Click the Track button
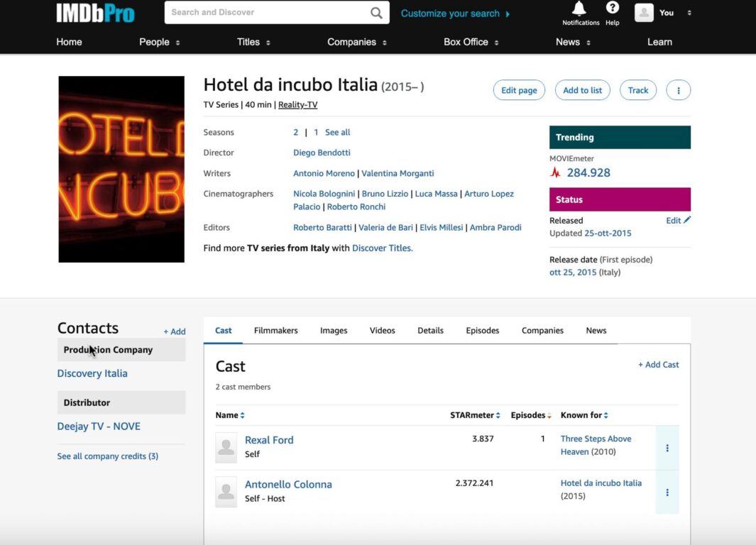This screenshot has width=756, height=545. pos(638,90)
